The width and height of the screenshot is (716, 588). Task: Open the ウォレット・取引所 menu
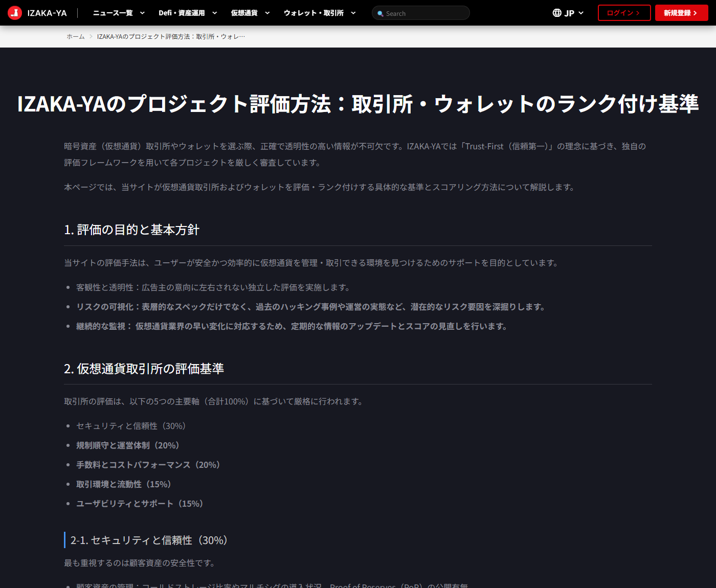[x=314, y=13]
